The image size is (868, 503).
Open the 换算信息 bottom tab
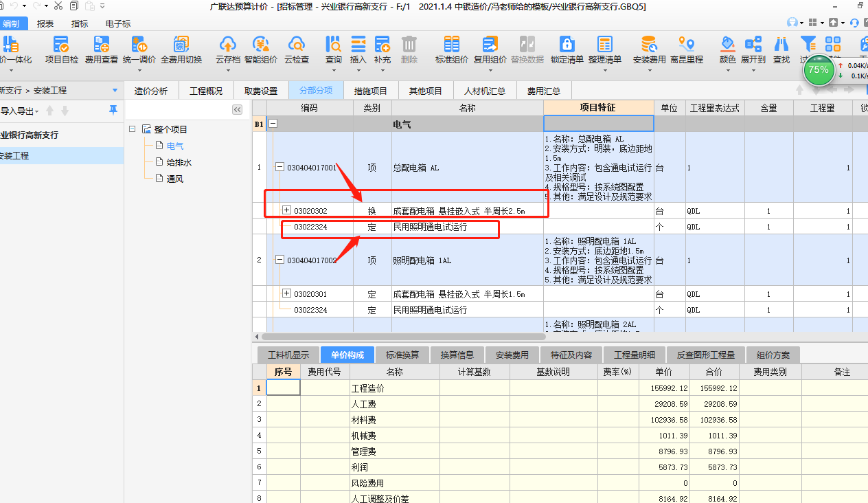click(457, 355)
